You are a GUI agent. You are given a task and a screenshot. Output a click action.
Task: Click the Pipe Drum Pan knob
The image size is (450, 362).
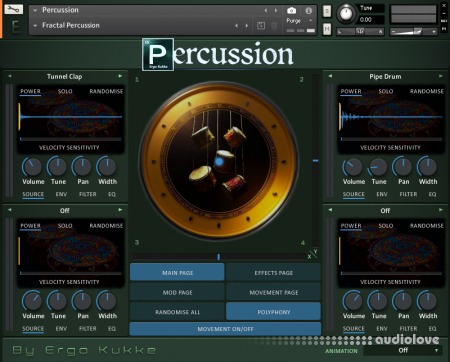(x=403, y=166)
